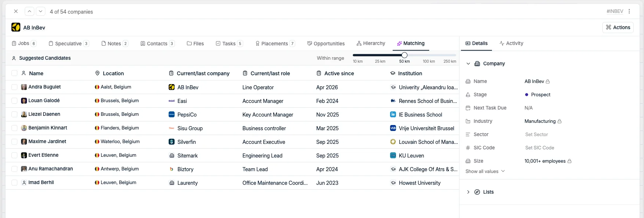Collapse the Company section chevron

click(468, 64)
